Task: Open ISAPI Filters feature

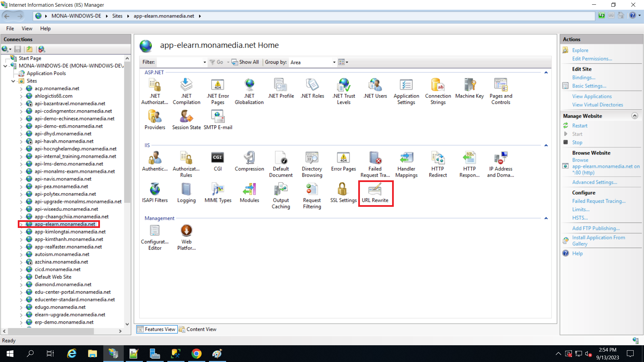Action: click(x=155, y=193)
